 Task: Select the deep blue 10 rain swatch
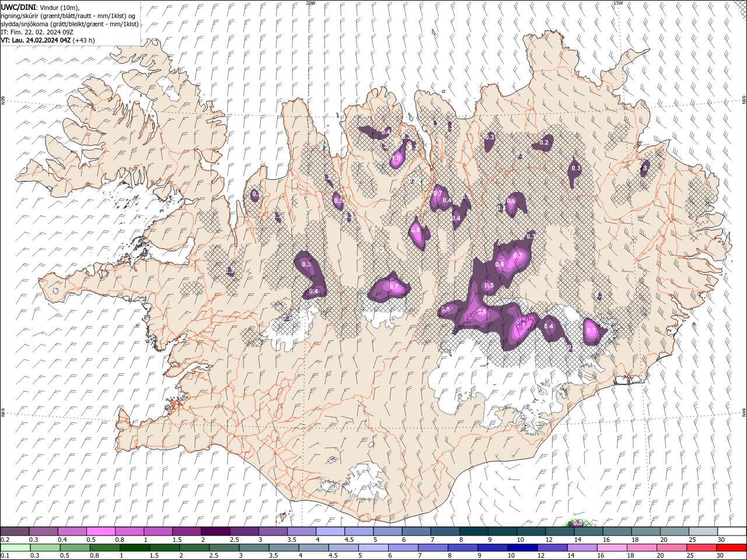pyautogui.click(x=522, y=548)
